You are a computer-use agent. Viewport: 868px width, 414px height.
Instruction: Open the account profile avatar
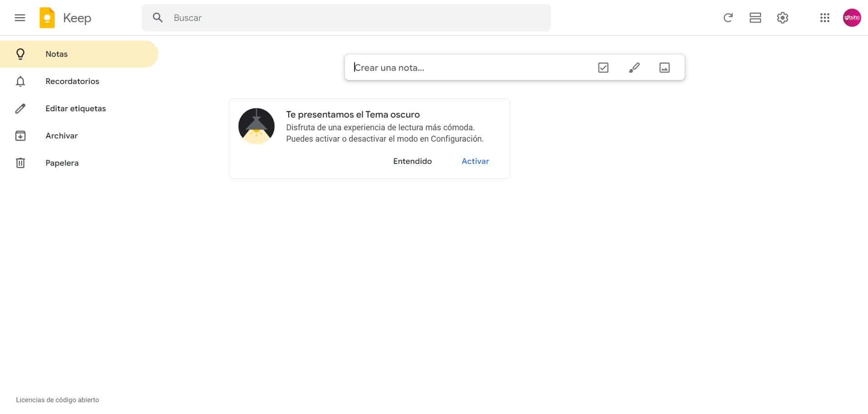pos(852,18)
